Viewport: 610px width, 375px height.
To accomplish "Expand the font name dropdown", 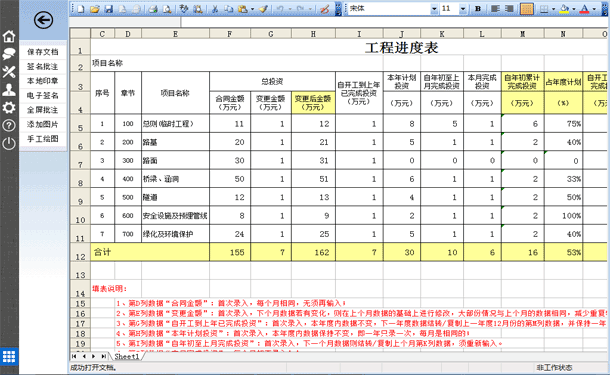I will (434, 9).
